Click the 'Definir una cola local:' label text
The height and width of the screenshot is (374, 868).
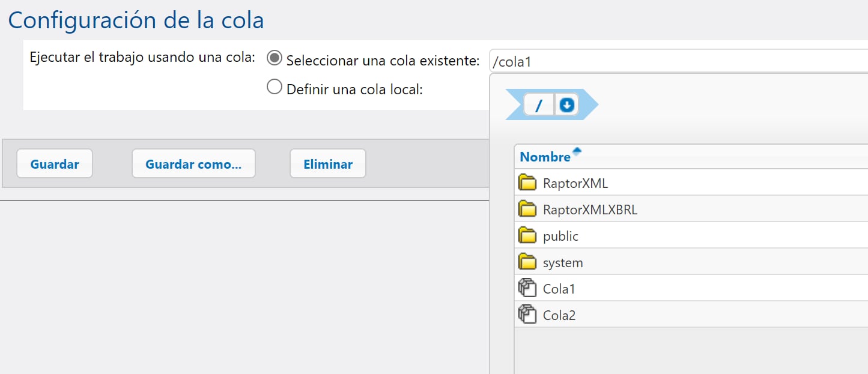pyautogui.click(x=354, y=89)
